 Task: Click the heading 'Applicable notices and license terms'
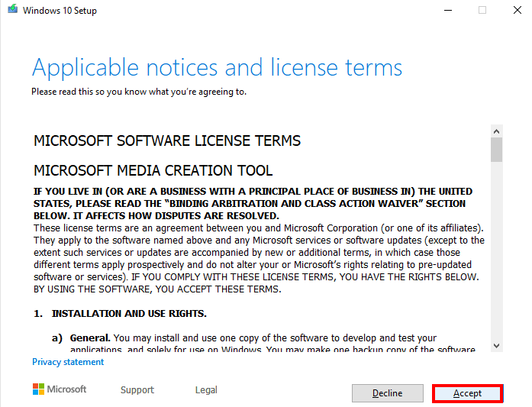[217, 67]
